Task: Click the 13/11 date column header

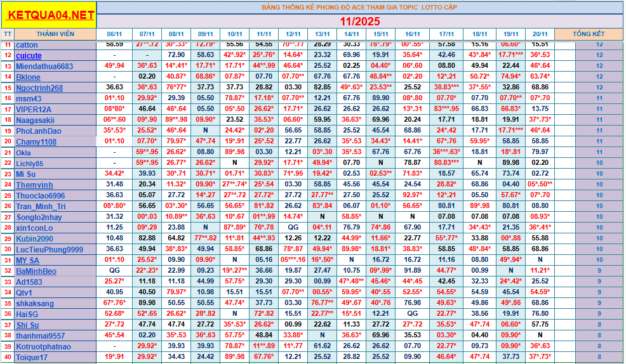Action: (x=323, y=34)
